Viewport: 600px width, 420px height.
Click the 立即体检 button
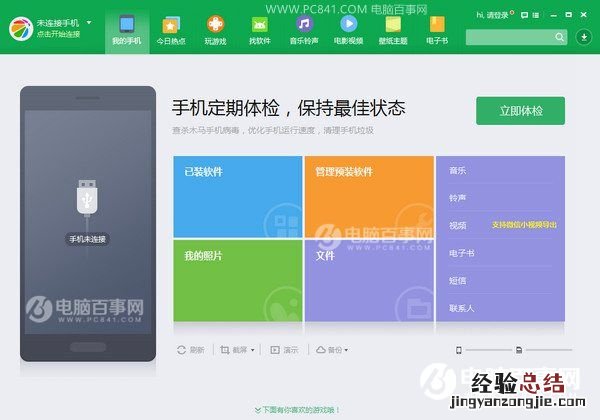point(520,111)
